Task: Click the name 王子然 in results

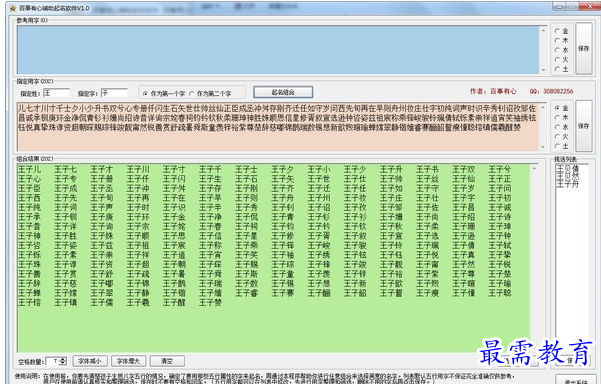Action: [x=463, y=264]
